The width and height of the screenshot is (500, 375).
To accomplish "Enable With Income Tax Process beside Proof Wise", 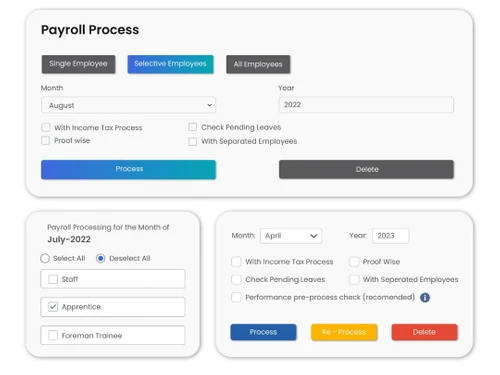I will [236, 262].
